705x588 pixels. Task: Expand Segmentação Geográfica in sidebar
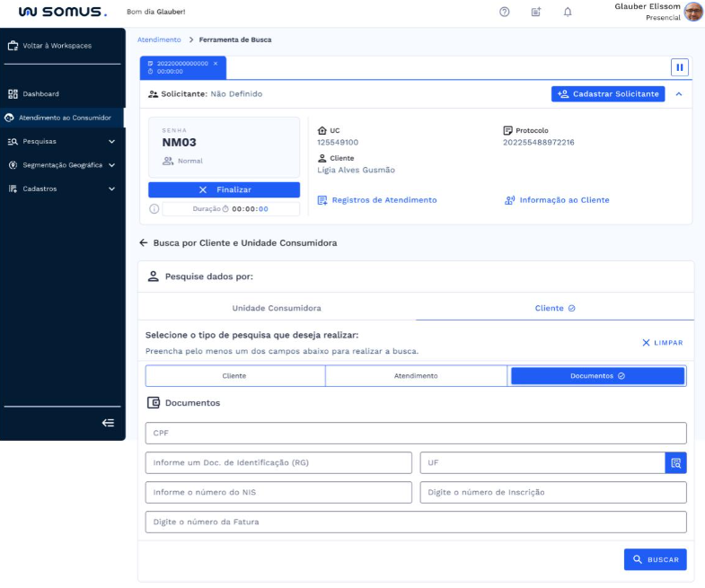[111, 165]
